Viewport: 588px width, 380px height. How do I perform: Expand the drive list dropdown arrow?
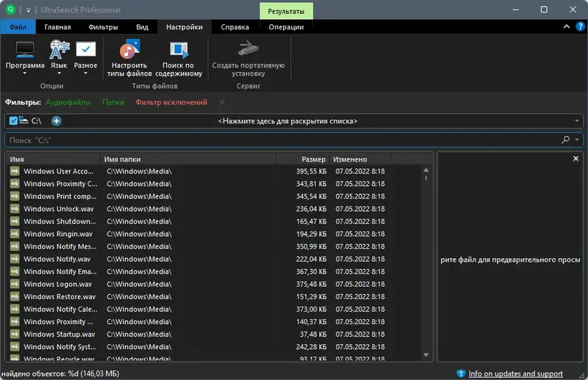[577, 121]
